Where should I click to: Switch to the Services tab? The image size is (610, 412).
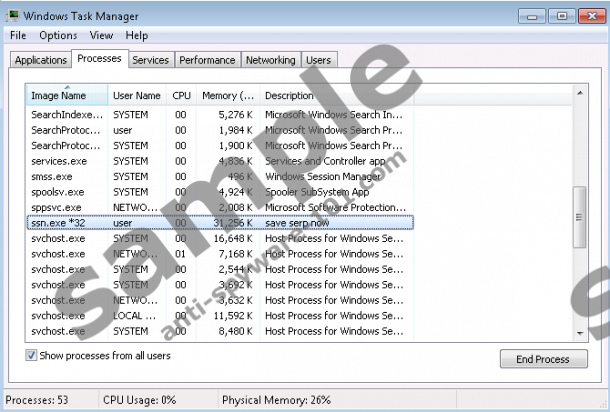pos(150,60)
